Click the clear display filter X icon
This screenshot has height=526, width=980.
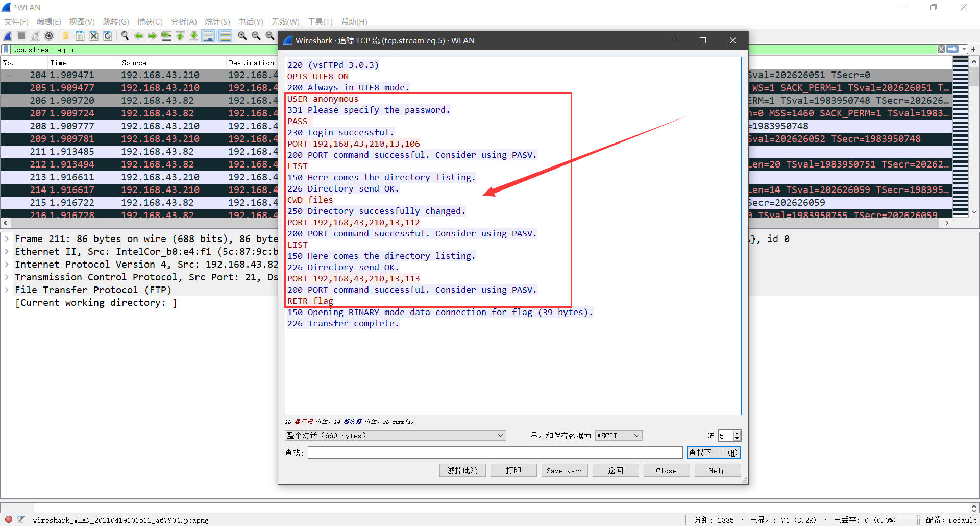(941, 49)
